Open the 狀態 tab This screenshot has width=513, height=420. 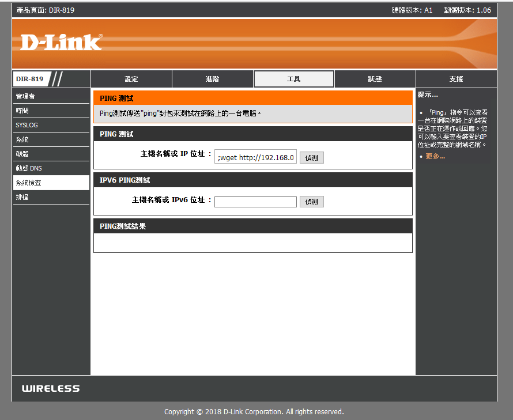(375, 79)
